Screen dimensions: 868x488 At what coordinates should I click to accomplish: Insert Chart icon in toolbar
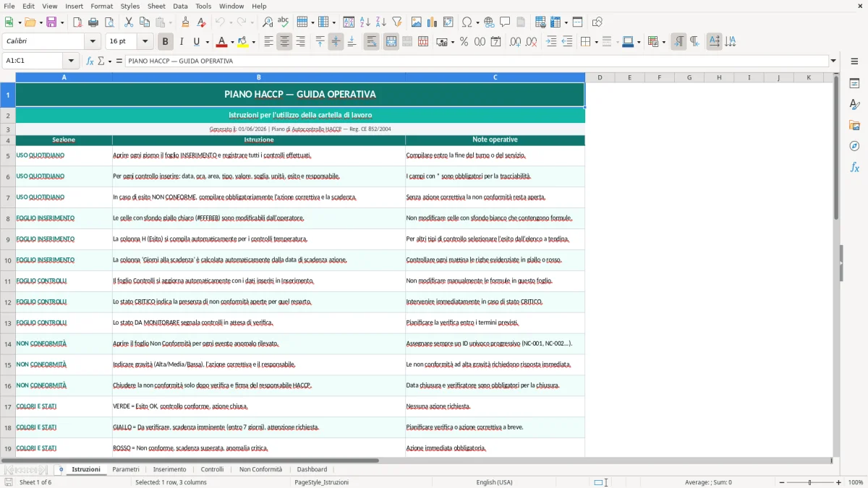click(433, 22)
